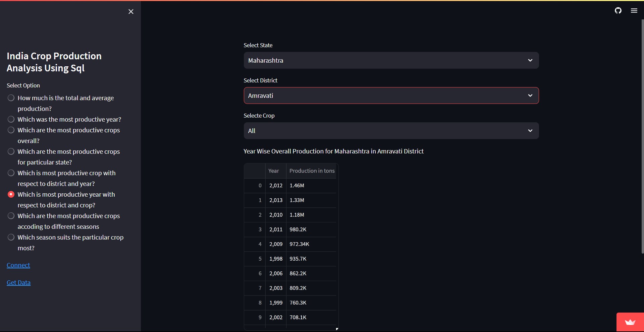644x332 pixels.
Task: Expand the Select District dropdown
Action: tap(391, 95)
